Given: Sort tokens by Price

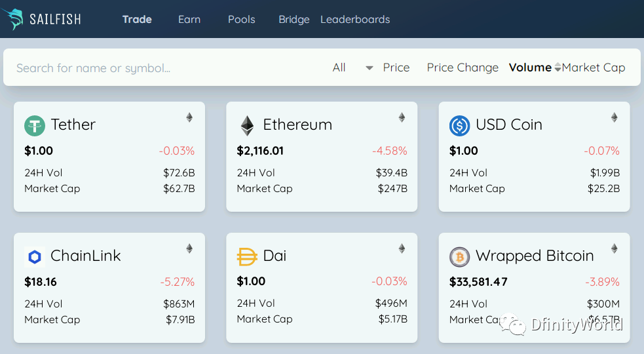Looking at the screenshot, I should tap(396, 68).
